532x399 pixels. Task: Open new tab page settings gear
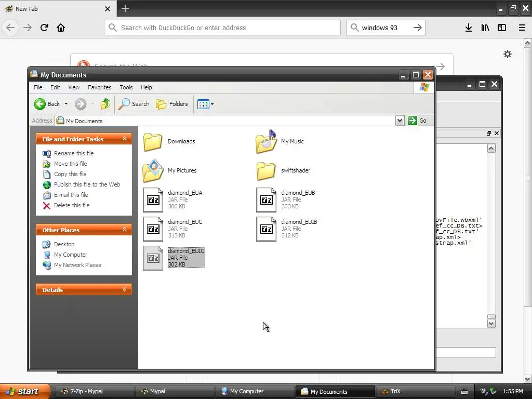(508, 54)
